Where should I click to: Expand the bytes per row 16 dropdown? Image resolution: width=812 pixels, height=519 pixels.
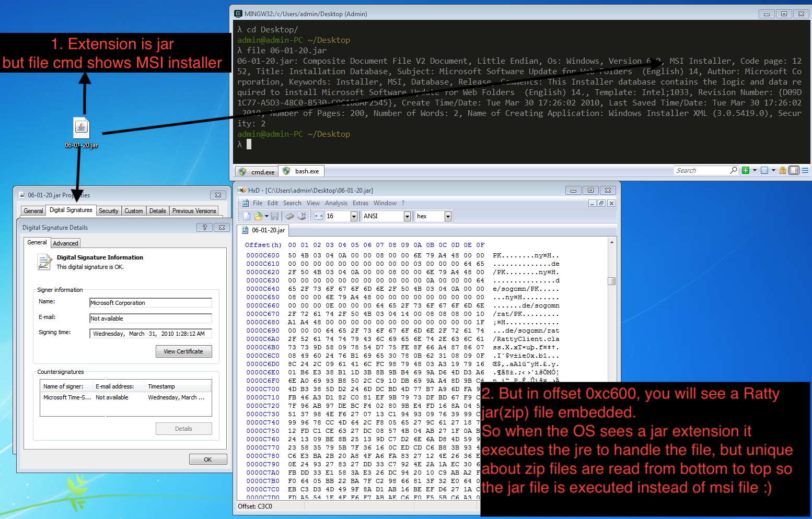tap(354, 216)
